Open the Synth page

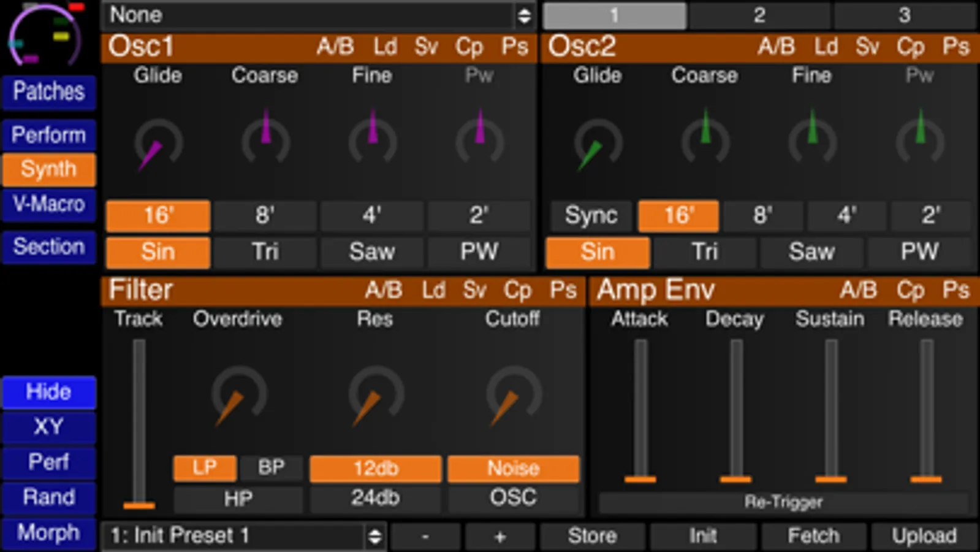(x=49, y=169)
